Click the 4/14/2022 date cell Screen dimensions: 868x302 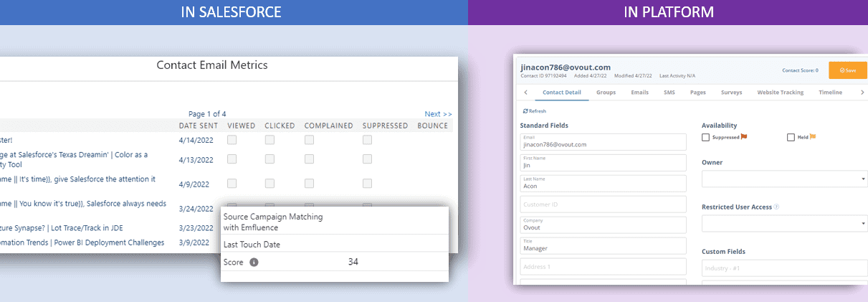(x=196, y=141)
